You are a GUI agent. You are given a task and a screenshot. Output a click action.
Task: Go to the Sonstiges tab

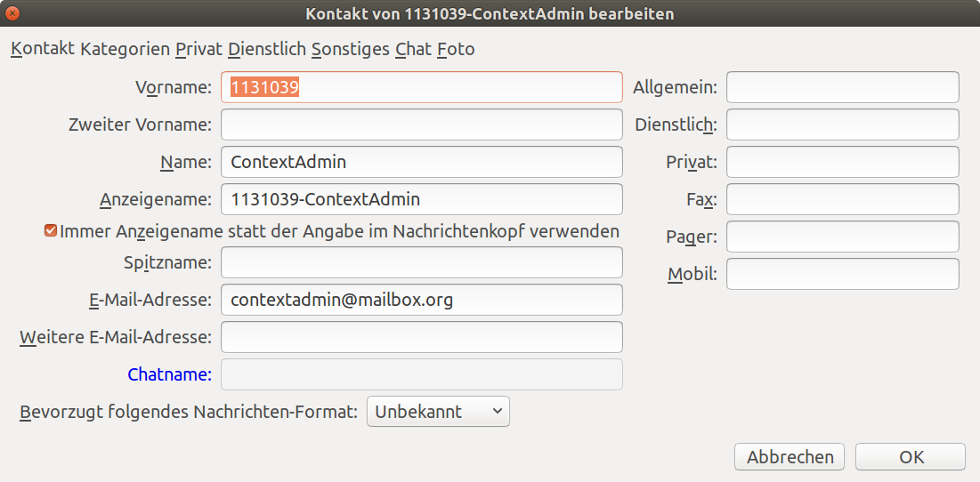pos(351,50)
